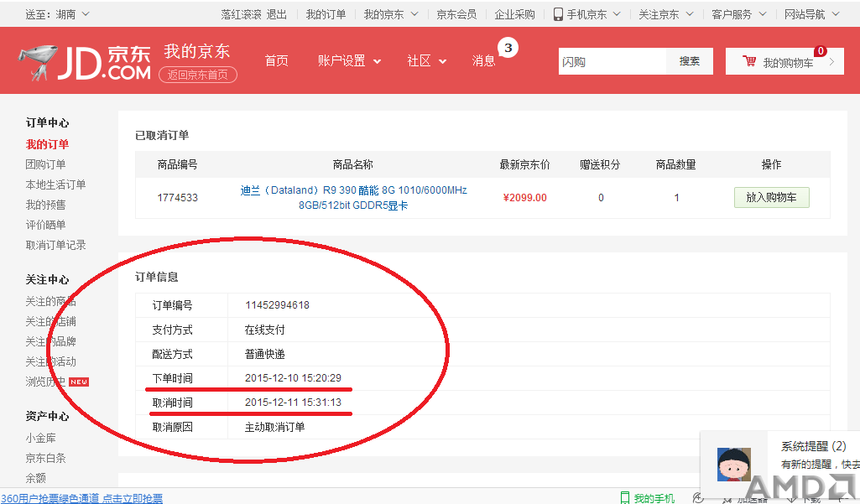Viewport: 860px width, 504px height.
Task: Click the order number 11452994618
Action: pyautogui.click(x=277, y=305)
